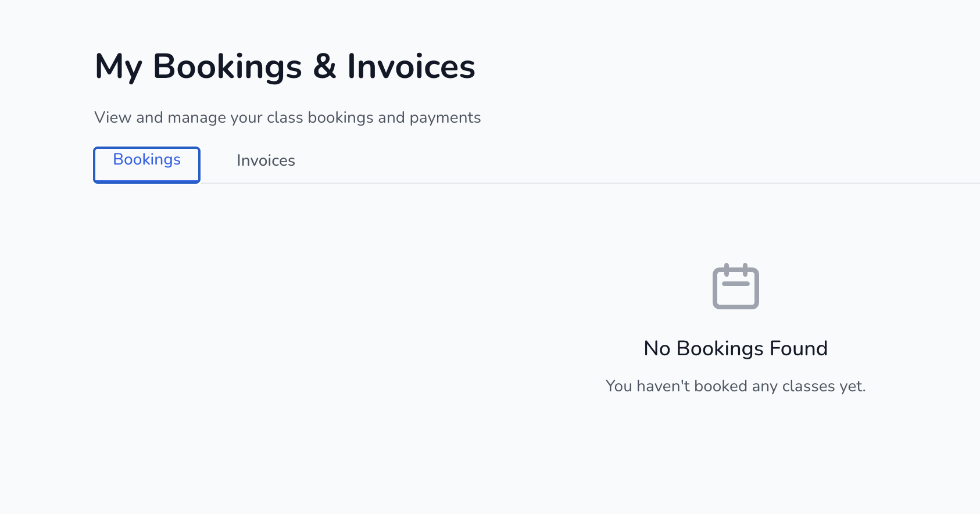The height and width of the screenshot is (514, 980).
Task: Click the word 'payments' in the subtitle
Action: click(445, 118)
